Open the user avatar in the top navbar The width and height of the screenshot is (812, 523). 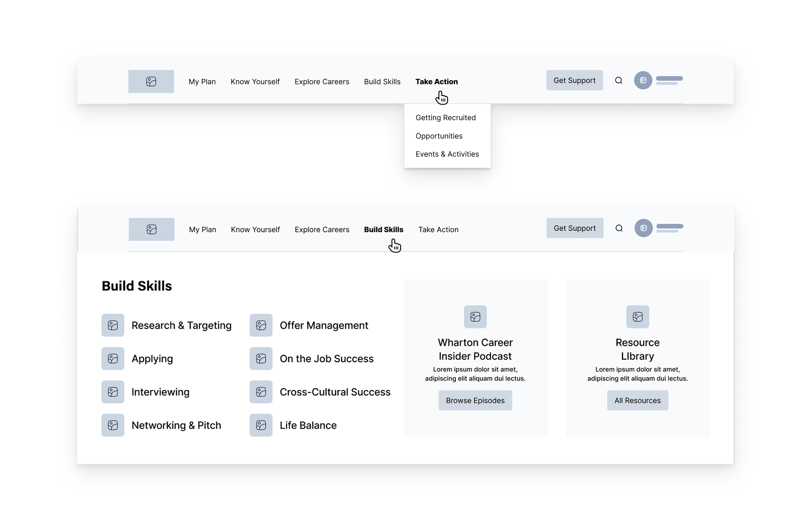pyautogui.click(x=643, y=81)
